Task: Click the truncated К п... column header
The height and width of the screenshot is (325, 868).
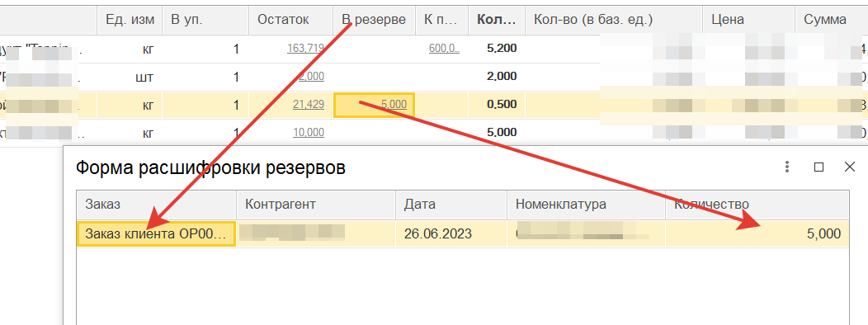Action: coord(441,20)
